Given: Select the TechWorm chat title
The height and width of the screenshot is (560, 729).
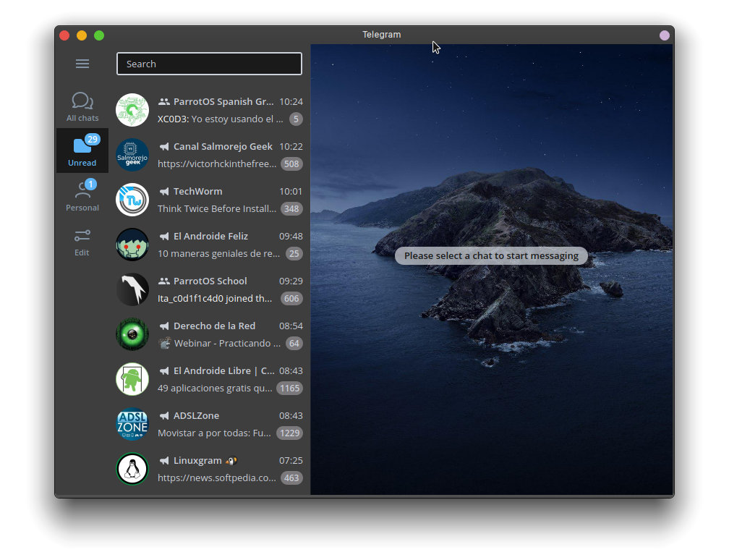Looking at the screenshot, I should click(x=197, y=191).
